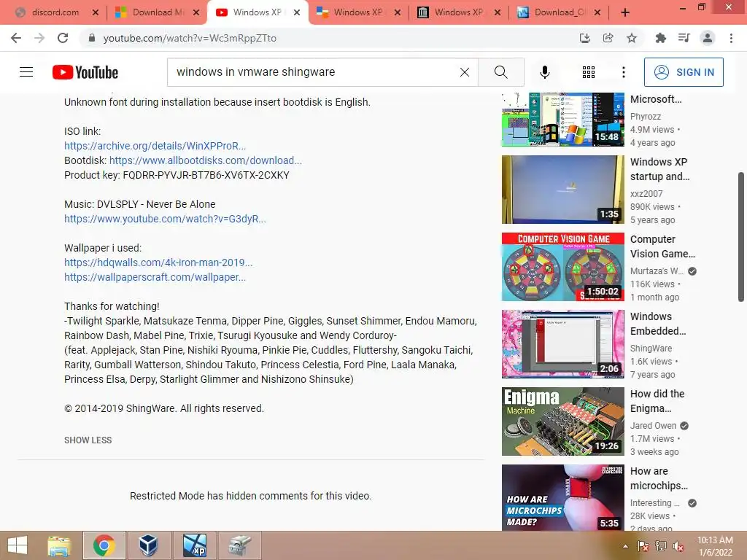Viewport: 747px width, 560px height.
Task: Open the Chrome three-dot menu
Action: coord(731,38)
